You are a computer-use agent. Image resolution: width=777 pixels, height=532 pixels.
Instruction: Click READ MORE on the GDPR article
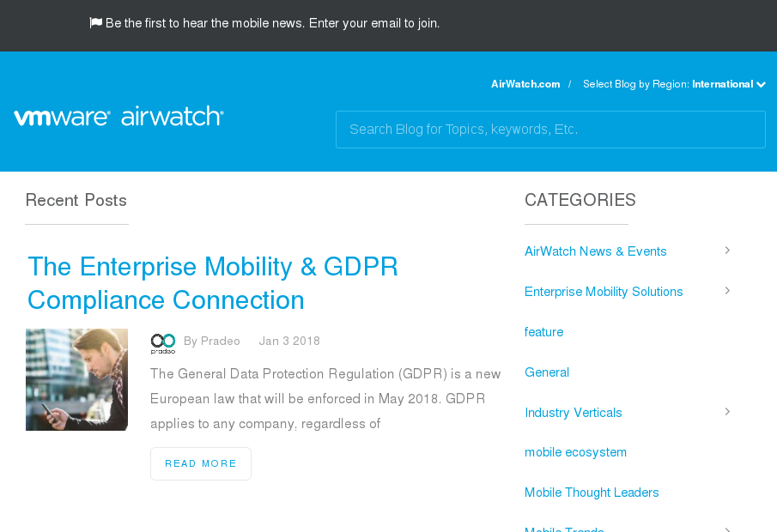200,463
